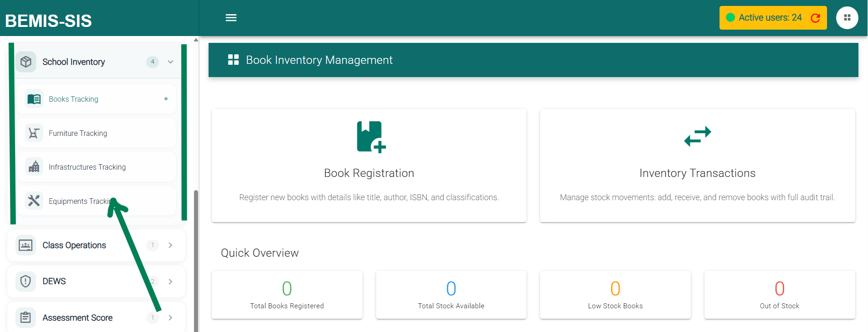Image resolution: width=868 pixels, height=332 pixels.
Task: Expand the DEWS menu chevron
Action: click(x=170, y=281)
